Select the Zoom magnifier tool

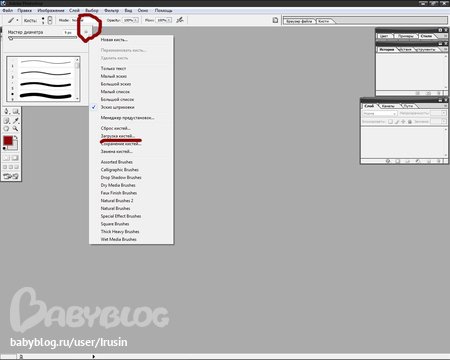[x=16, y=129]
